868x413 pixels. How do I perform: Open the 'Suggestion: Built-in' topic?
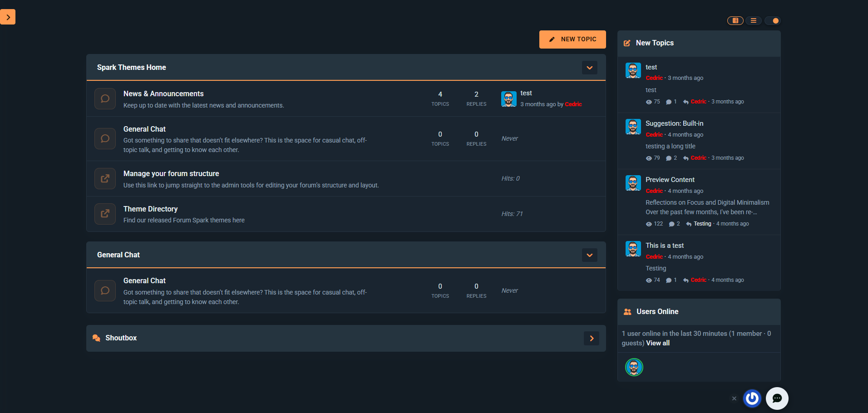click(674, 123)
